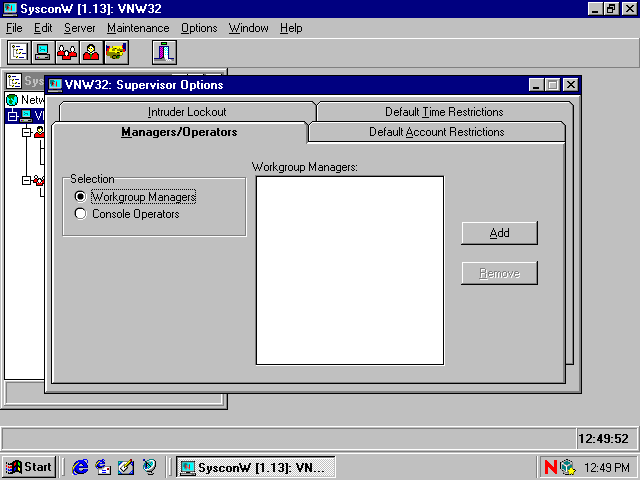Viewport: 640px width, 480px height.
Task: Launch Internet Explorer from quick launch
Action: (80, 467)
